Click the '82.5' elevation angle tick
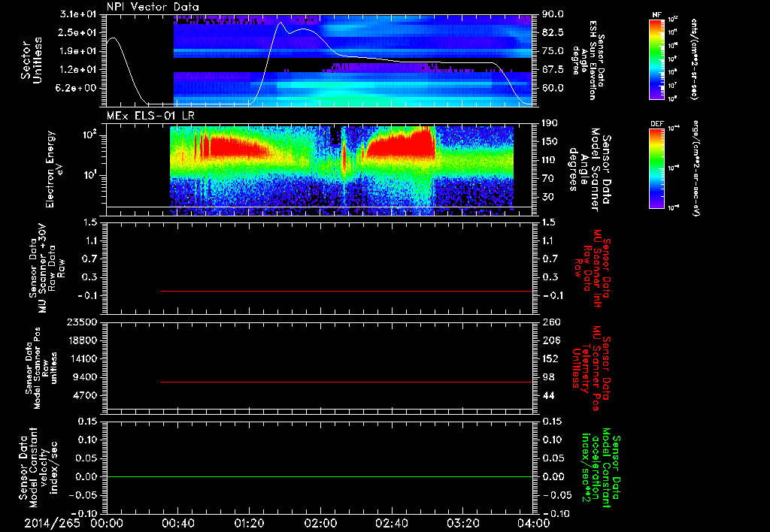The width and height of the screenshot is (770, 532). (553, 32)
